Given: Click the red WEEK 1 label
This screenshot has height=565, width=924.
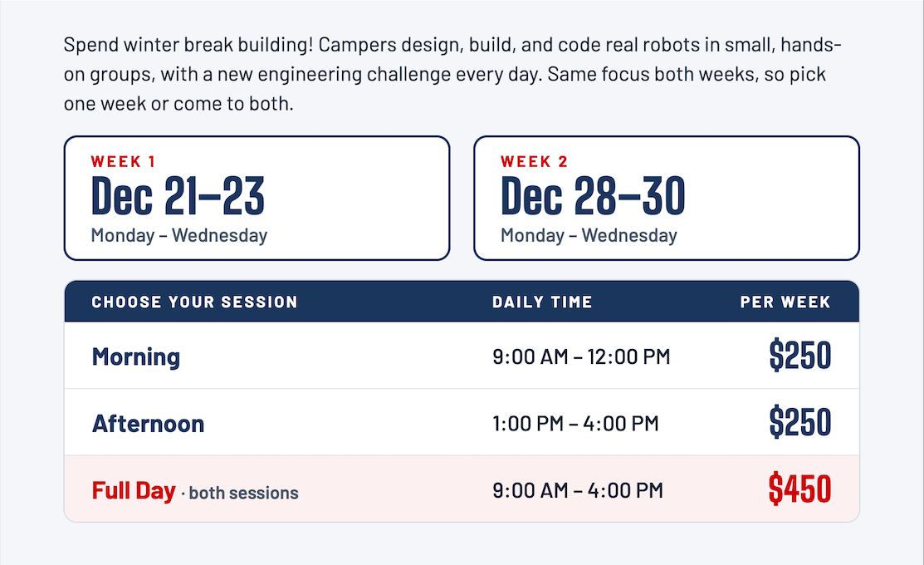Looking at the screenshot, I should tap(123, 161).
